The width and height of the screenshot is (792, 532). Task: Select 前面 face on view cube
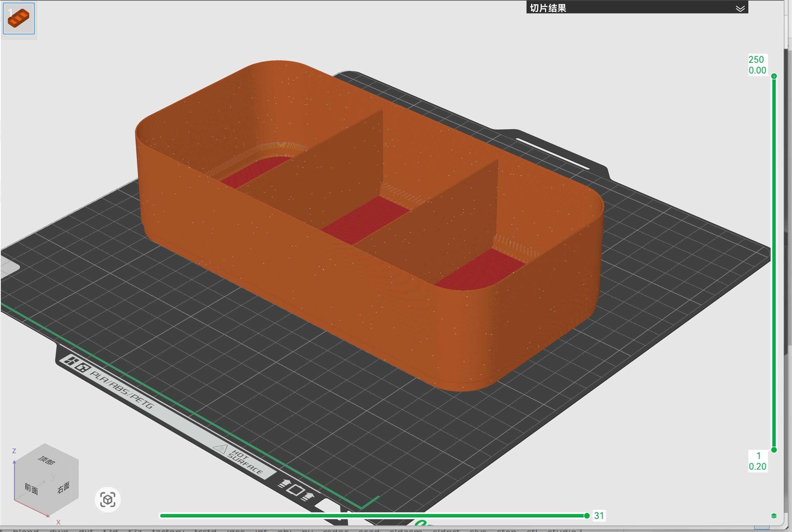click(x=31, y=489)
